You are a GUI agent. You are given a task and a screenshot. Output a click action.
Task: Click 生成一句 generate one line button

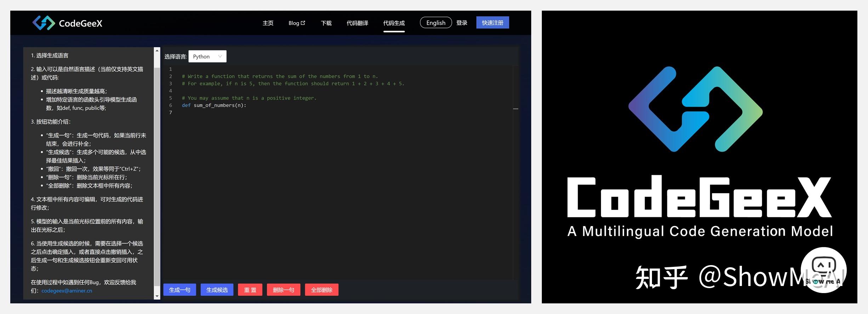[x=180, y=290]
